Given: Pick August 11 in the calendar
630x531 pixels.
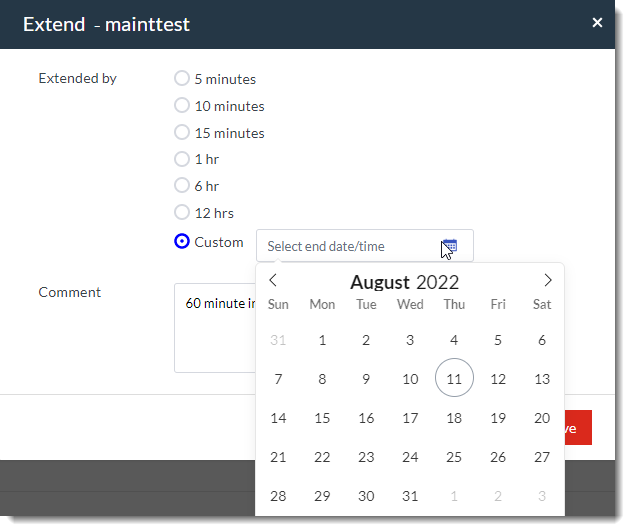Looking at the screenshot, I should (x=454, y=379).
